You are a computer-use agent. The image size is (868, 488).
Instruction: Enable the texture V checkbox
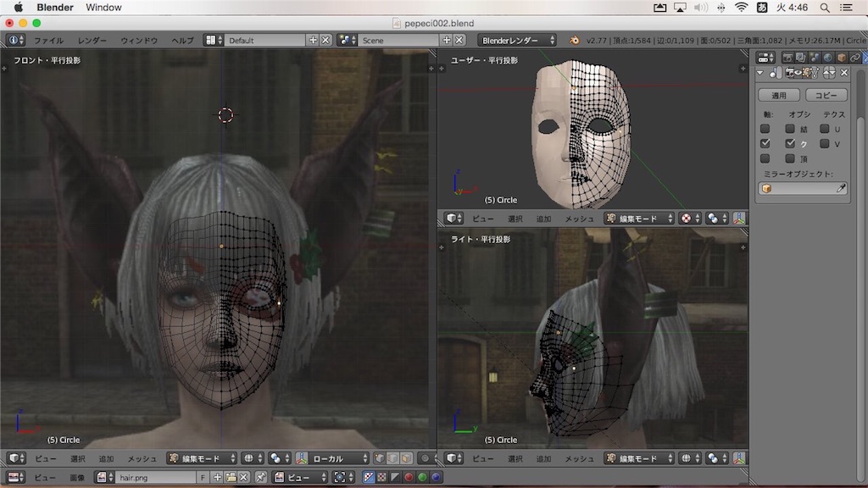(824, 143)
